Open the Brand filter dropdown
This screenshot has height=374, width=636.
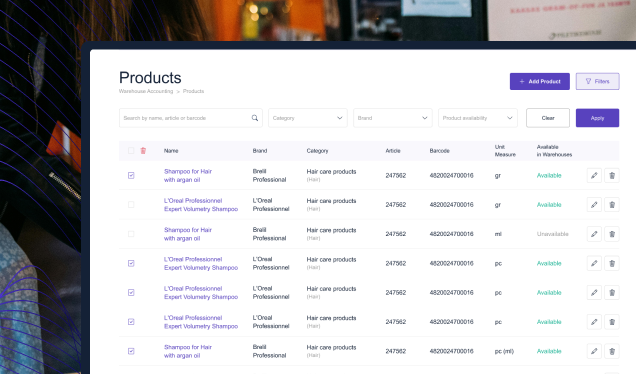(x=393, y=118)
